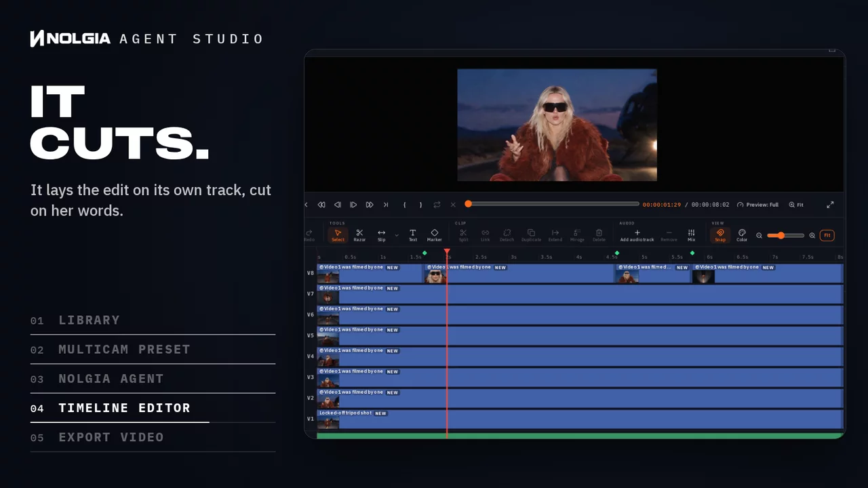
Task: Open the audio Mix panel
Action: pyautogui.click(x=691, y=235)
